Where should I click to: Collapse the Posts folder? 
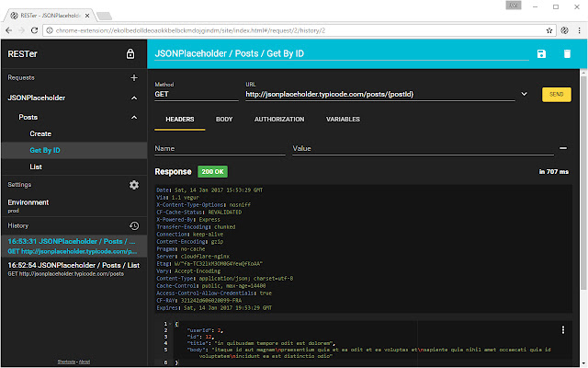(134, 118)
